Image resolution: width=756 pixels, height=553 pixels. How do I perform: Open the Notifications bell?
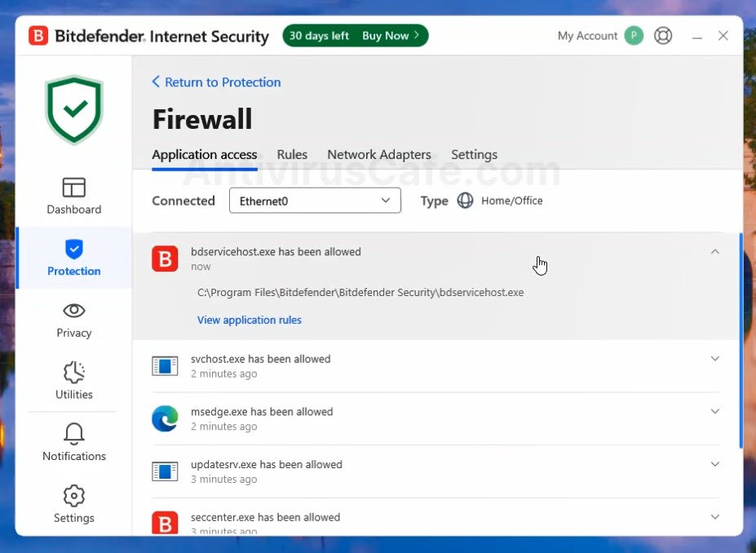point(73,443)
